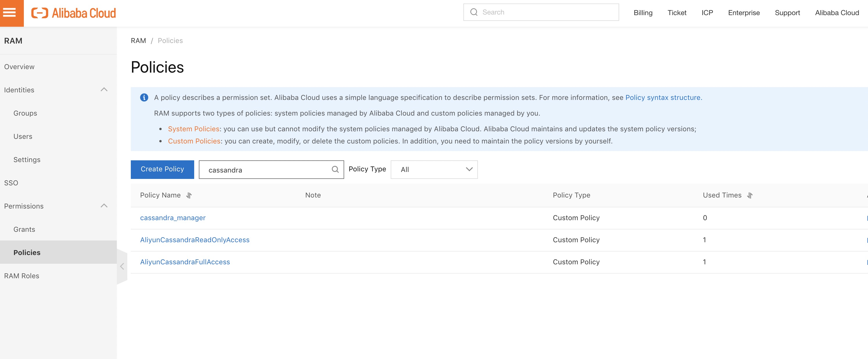Screen dimensions: 868x359
Task: Click the Create Policy button
Action: point(162,169)
